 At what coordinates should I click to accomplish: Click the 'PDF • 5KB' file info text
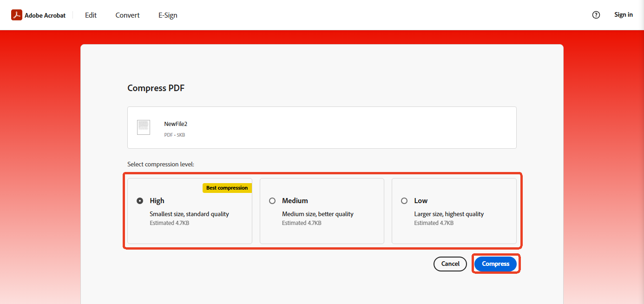(x=175, y=135)
